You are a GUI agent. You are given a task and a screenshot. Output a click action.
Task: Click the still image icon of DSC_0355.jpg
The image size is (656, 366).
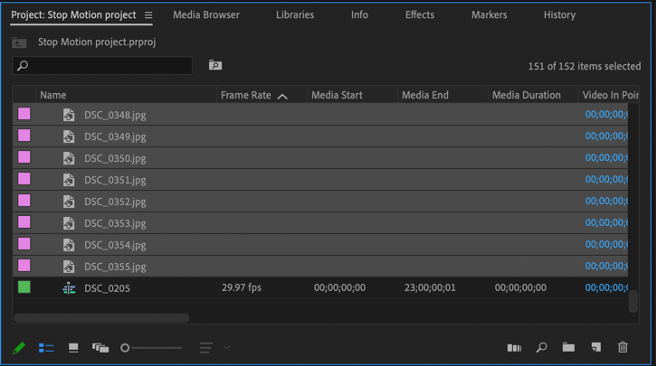click(x=69, y=266)
